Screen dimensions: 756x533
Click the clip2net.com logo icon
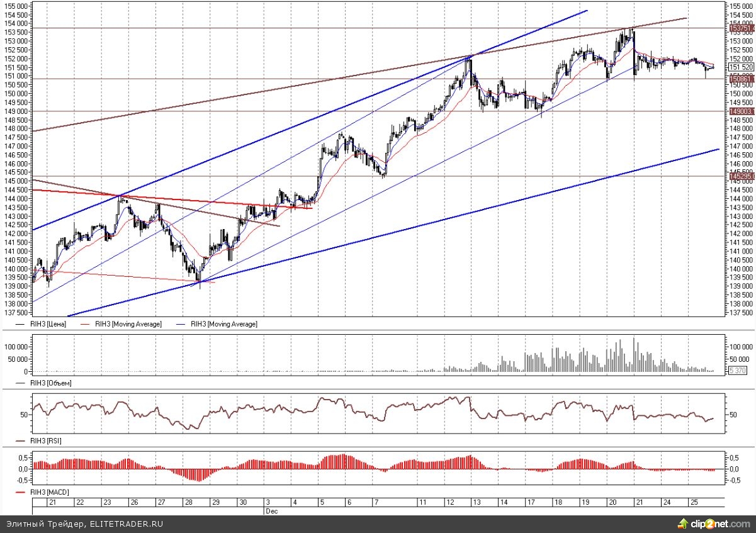[682, 524]
